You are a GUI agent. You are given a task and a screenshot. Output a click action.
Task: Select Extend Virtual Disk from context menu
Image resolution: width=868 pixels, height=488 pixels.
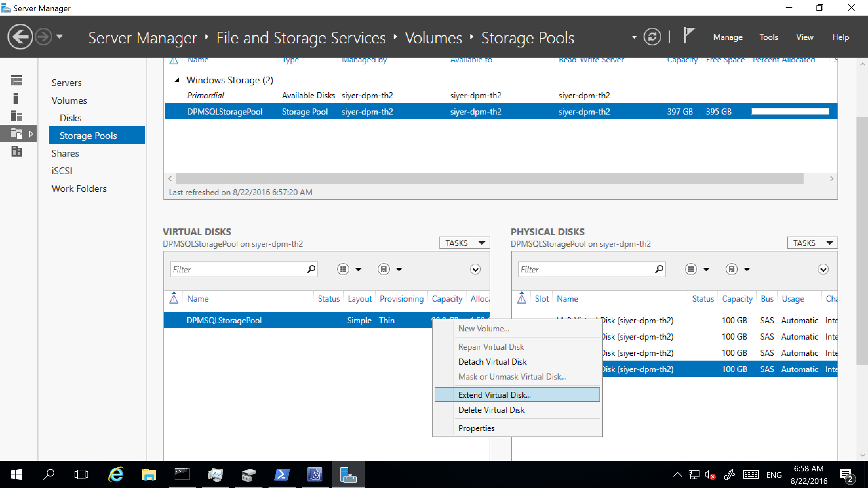[x=494, y=394]
